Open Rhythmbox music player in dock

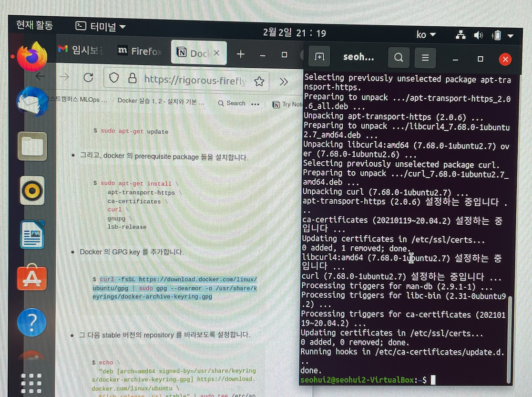(32, 190)
